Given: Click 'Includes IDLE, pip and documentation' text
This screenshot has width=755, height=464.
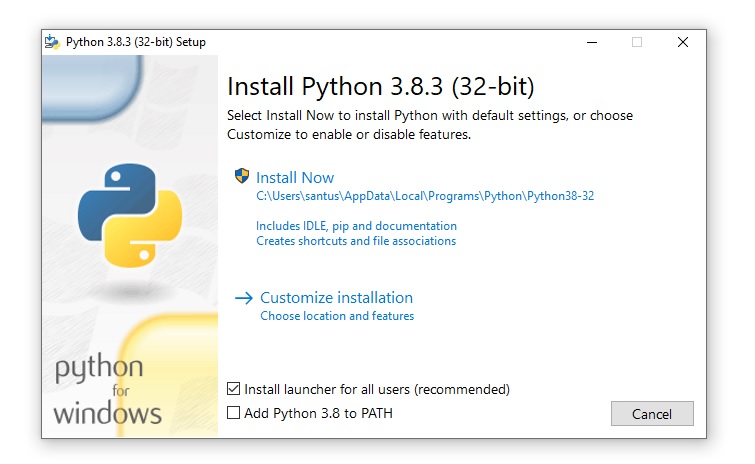Looking at the screenshot, I should 356,226.
